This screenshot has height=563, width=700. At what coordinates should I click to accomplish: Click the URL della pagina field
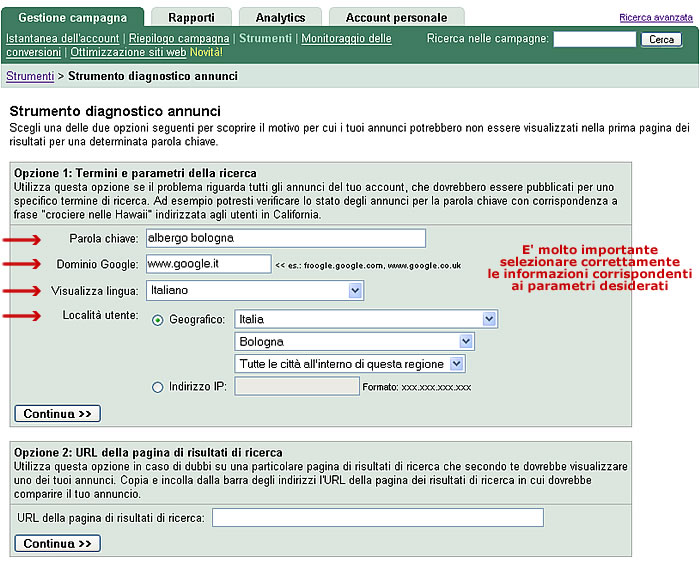coord(378,517)
